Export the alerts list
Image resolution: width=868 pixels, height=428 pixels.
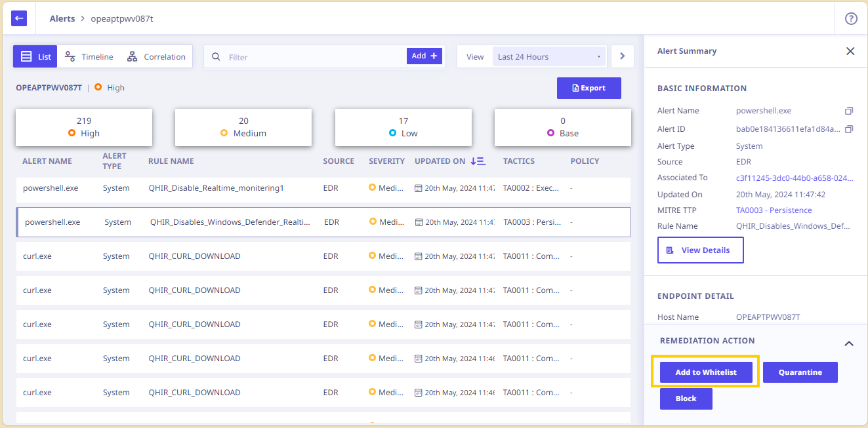[x=589, y=88]
